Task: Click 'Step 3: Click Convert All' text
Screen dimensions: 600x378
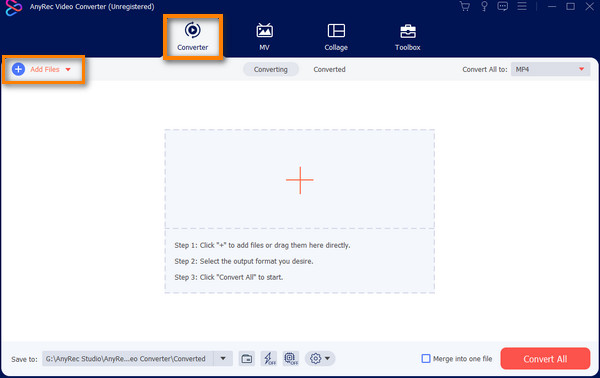Action: click(229, 277)
